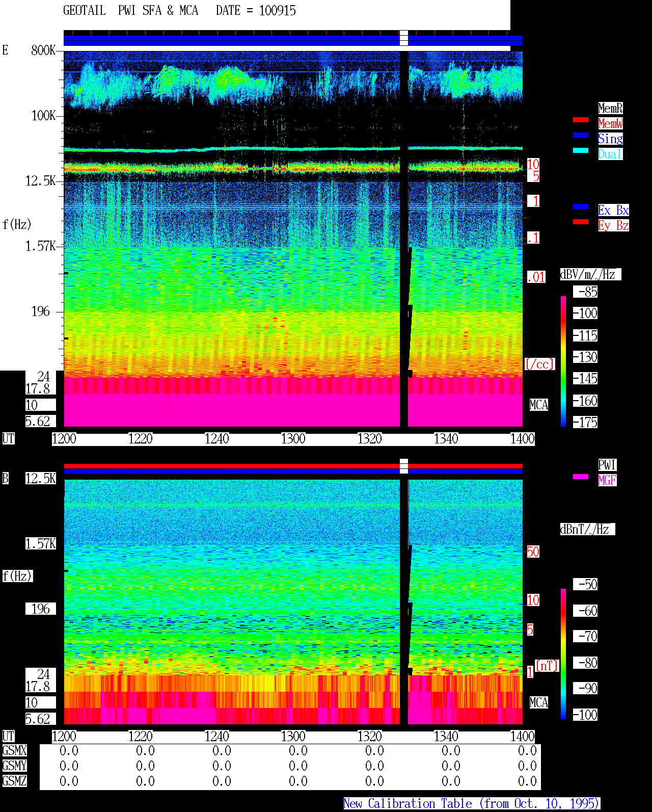This screenshot has height=812, width=652.
Task: Click the f(Hz) label of the E panel
Action: (x=17, y=224)
